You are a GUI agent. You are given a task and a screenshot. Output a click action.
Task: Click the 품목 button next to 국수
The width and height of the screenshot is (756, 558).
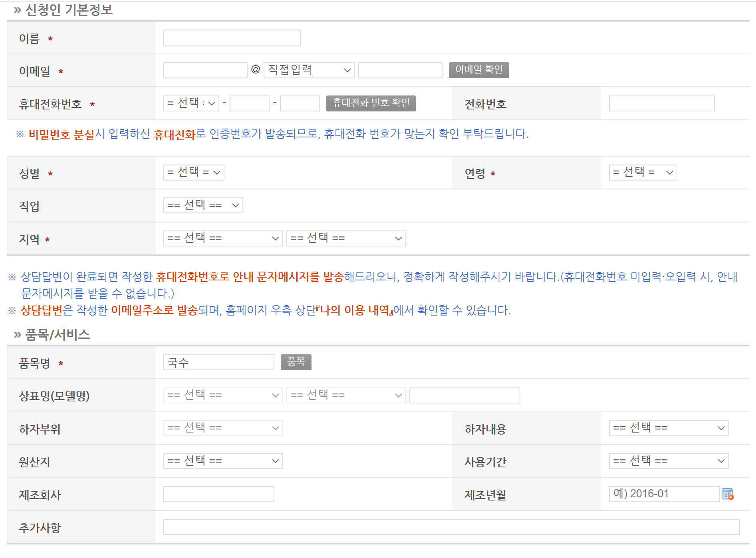(x=296, y=362)
